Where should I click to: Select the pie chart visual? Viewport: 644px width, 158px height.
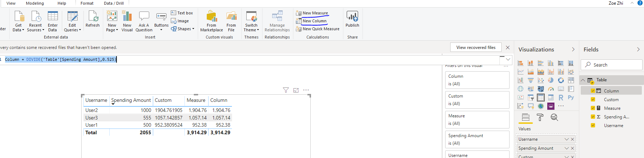coord(551,80)
